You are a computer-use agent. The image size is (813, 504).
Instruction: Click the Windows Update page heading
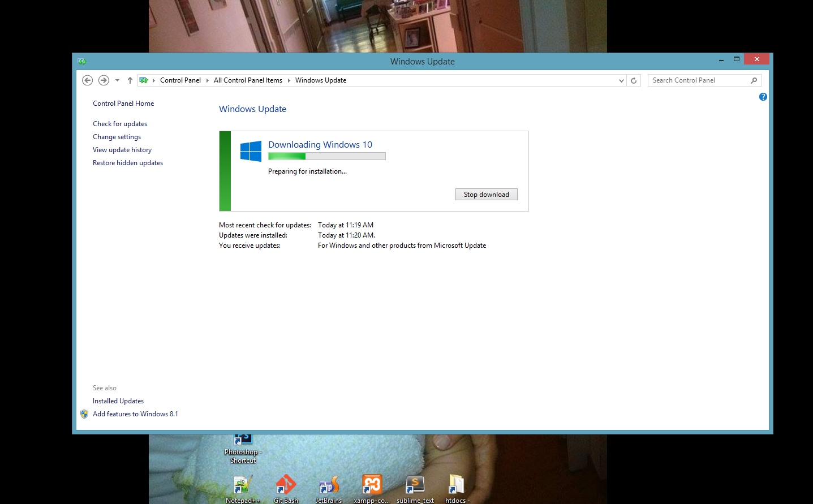252,109
